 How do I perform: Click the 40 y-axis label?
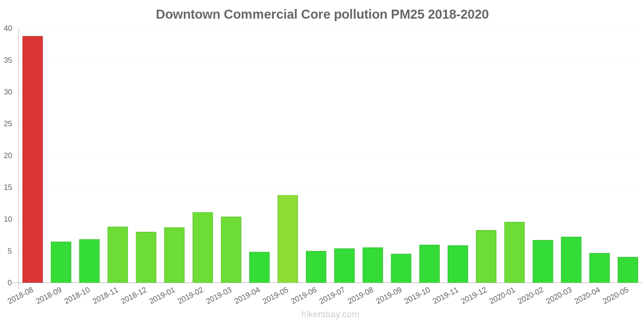(8, 29)
